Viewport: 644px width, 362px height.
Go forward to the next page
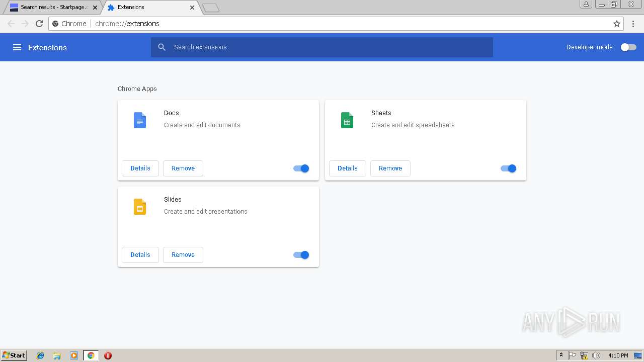pyautogui.click(x=25, y=24)
